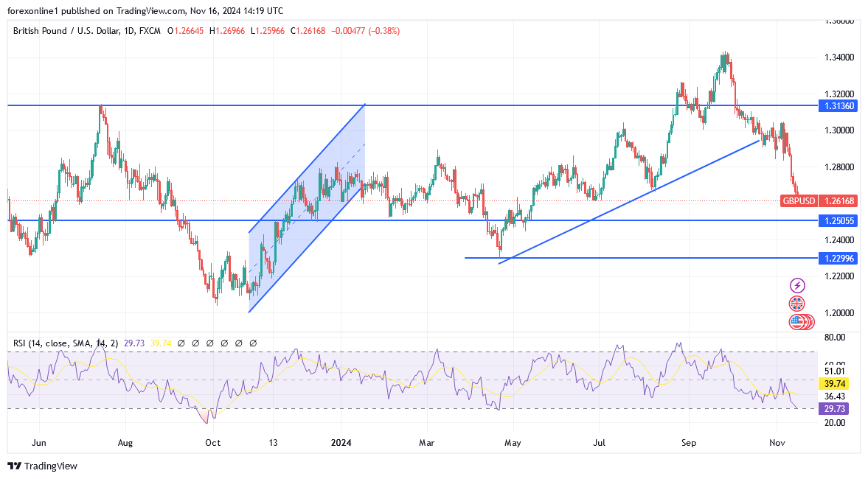Click the low value L1.25966
Image resolution: width=868 pixels, height=479 pixels.
click(268, 31)
